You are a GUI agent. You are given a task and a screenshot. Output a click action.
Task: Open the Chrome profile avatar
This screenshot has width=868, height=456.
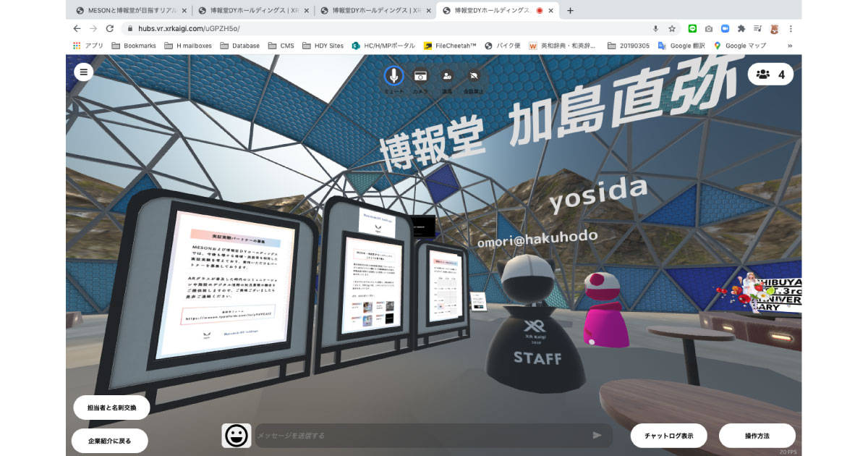(x=774, y=28)
